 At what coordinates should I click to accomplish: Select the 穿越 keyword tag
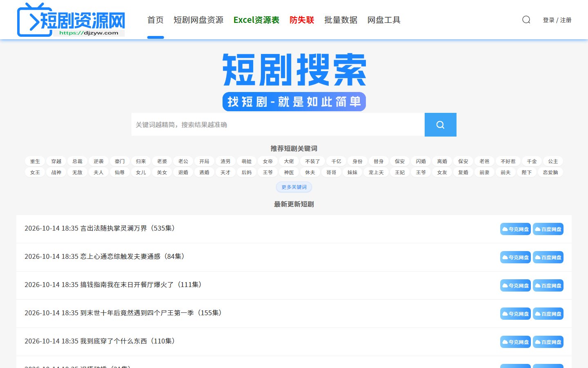(x=56, y=162)
